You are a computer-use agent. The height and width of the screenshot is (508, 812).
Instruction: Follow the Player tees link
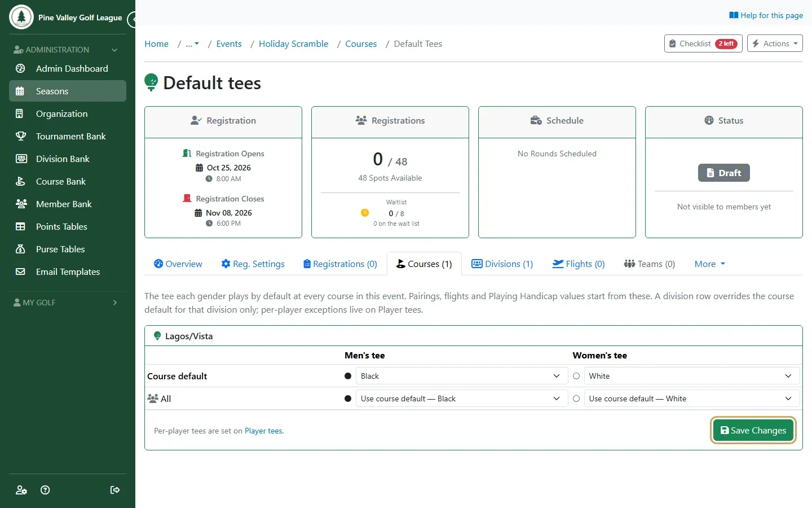263,431
